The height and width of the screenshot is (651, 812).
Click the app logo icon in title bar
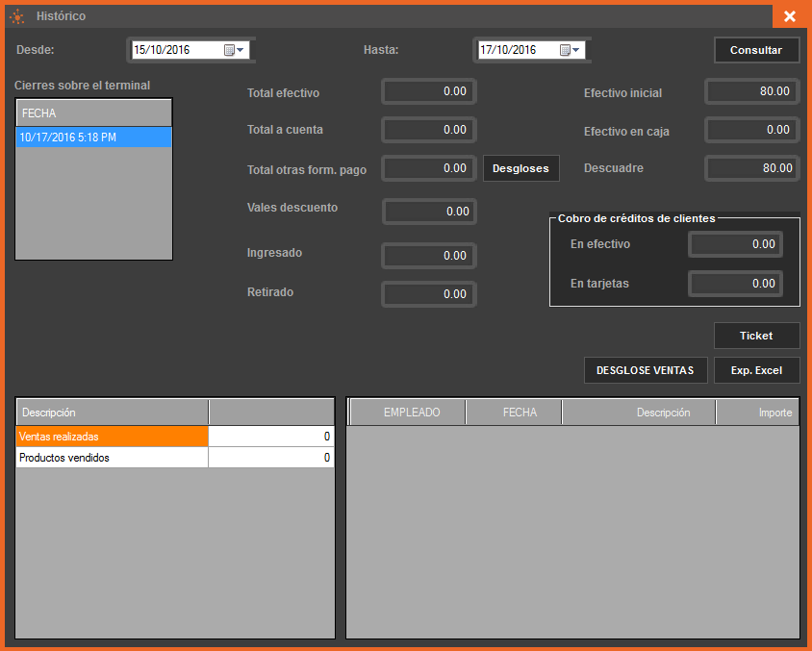(16, 16)
